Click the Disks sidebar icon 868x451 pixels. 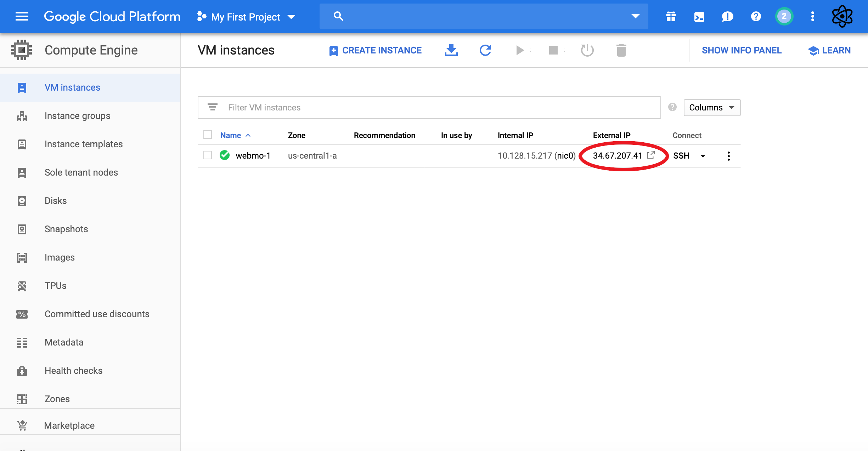pyautogui.click(x=22, y=201)
